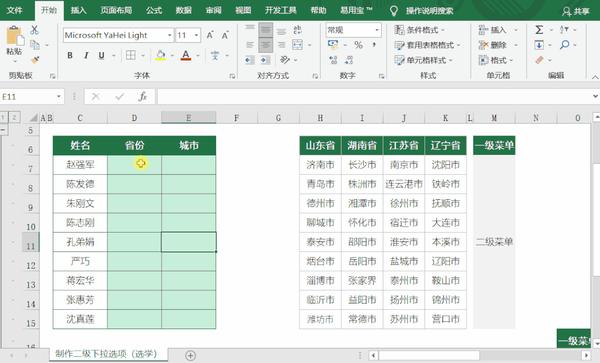This screenshot has width=600, height=363.
Task: Open Format as Table menu
Action: [x=427, y=45]
